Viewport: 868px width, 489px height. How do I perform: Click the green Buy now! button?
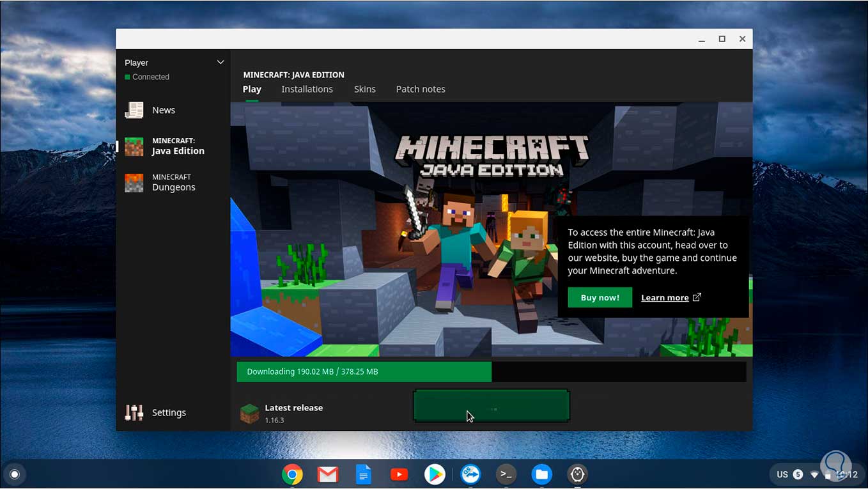tap(600, 297)
